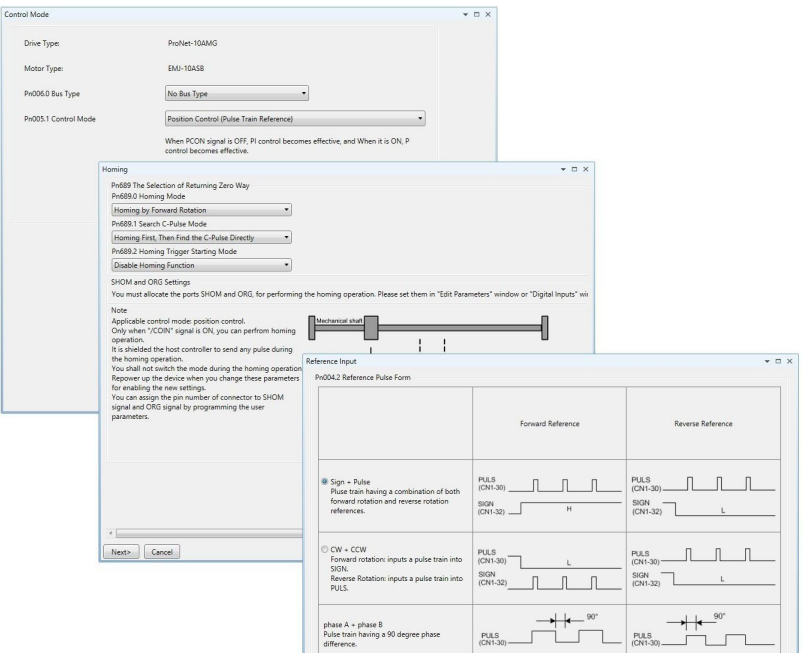Open the Homing window options arrow
The image size is (802, 661).
563,169
